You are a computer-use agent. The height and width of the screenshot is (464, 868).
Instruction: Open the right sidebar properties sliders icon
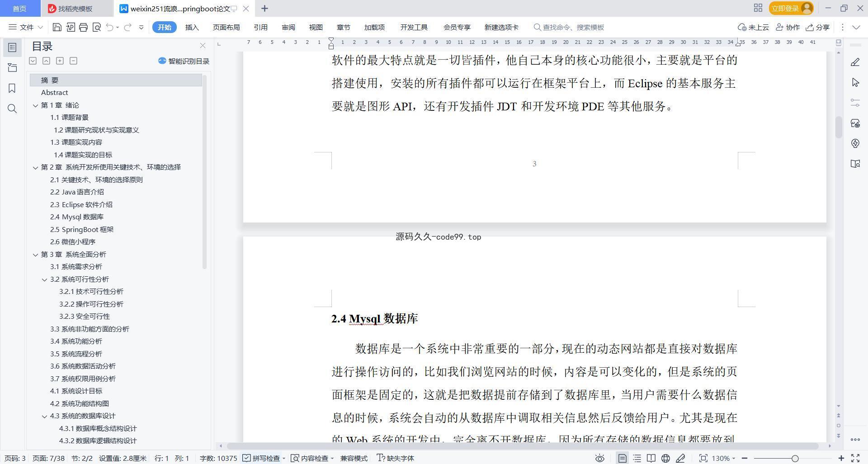(855, 103)
